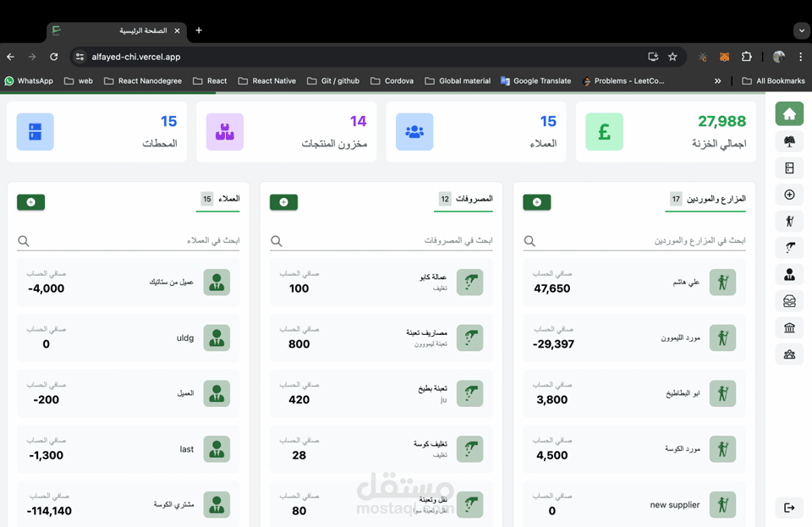Open the browser tab list dropdown
Screen dimensions: 812x527
pyautogui.click(x=802, y=30)
